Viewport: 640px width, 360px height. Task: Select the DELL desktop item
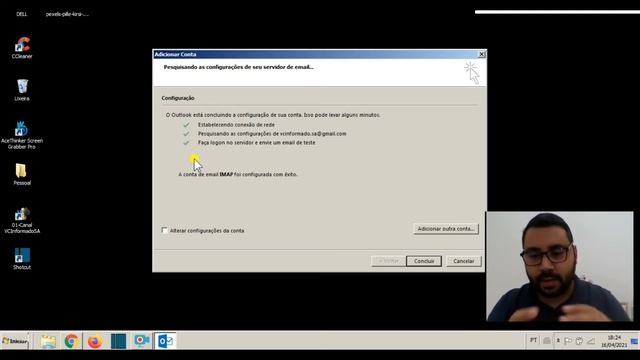coord(22,14)
